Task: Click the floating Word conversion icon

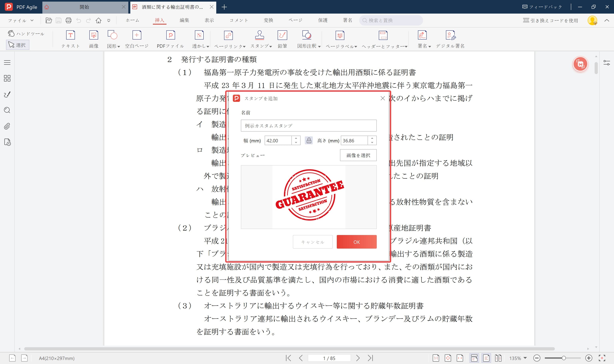Action: (x=580, y=64)
